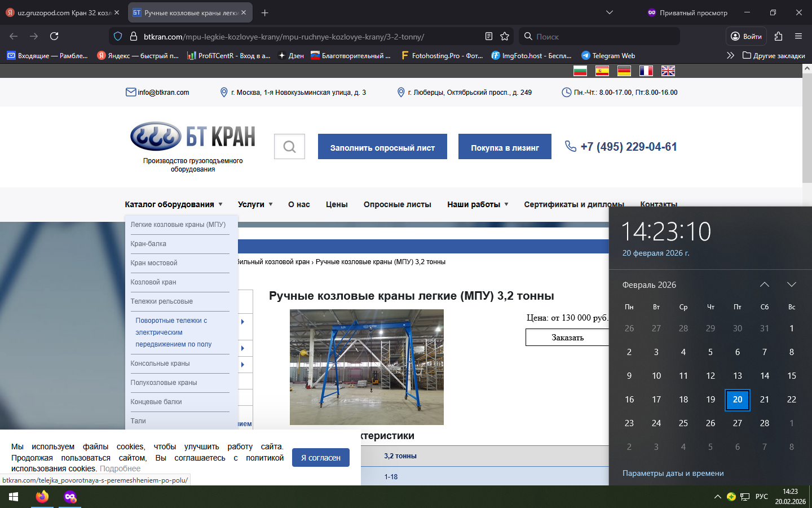Bookmark this page with the star icon
Image resolution: width=812 pixels, height=508 pixels.
[x=505, y=36]
